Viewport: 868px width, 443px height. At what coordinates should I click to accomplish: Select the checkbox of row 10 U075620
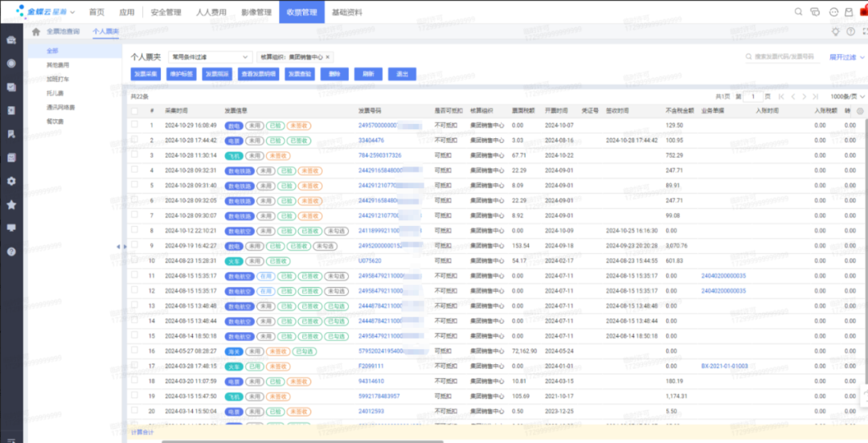pos(134,260)
